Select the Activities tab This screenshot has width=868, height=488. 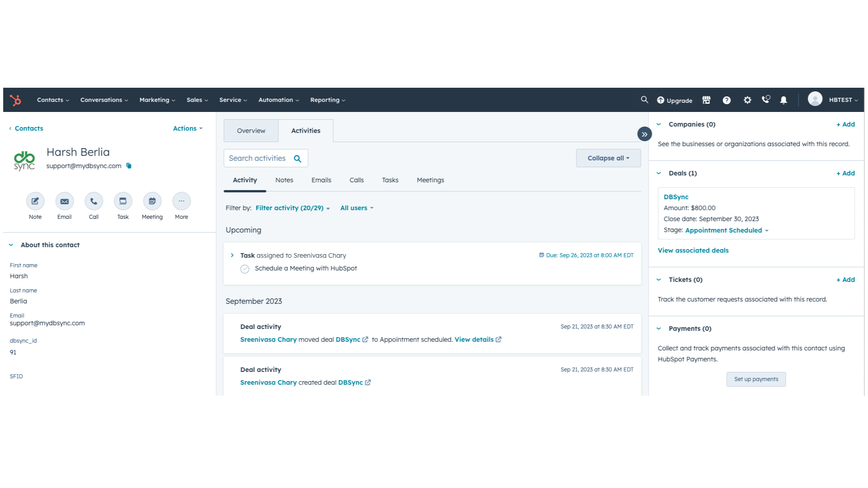point(306,131)
